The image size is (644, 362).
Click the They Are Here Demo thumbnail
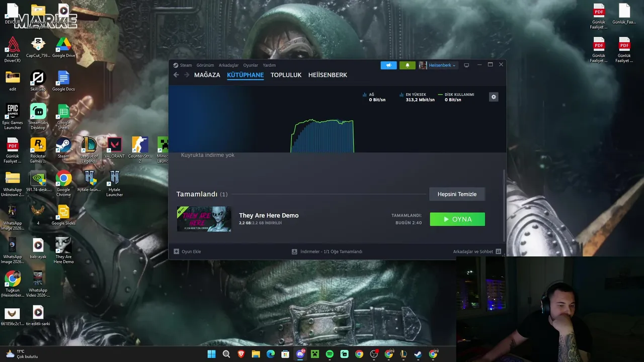pos(204,219)
